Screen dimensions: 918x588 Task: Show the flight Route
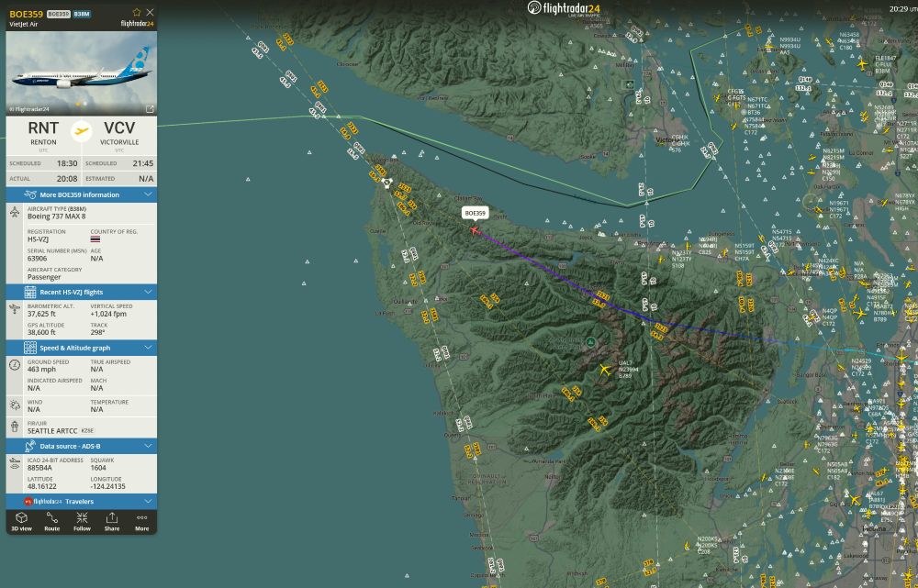[x=52, y=521]
